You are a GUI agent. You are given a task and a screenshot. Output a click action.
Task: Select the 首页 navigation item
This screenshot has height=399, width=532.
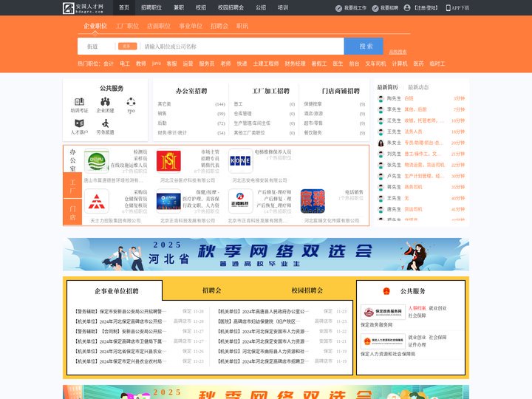click(124, 7)
